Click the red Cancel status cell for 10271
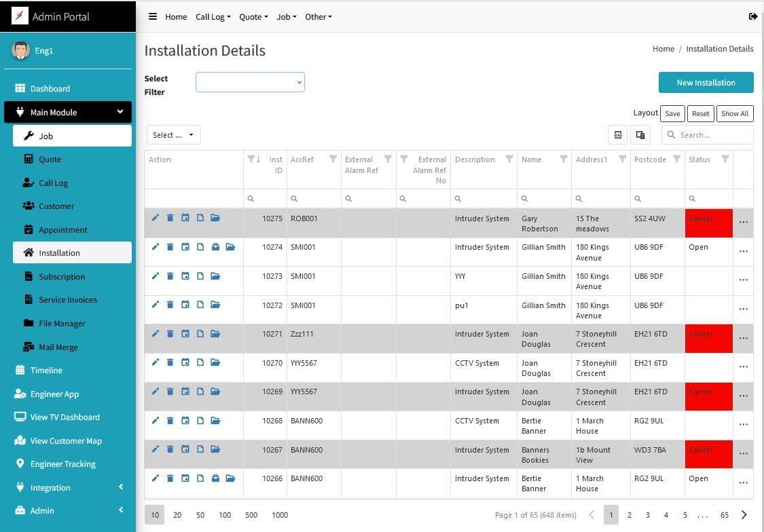This screenshot has height=532, width=764. (708, 339)
